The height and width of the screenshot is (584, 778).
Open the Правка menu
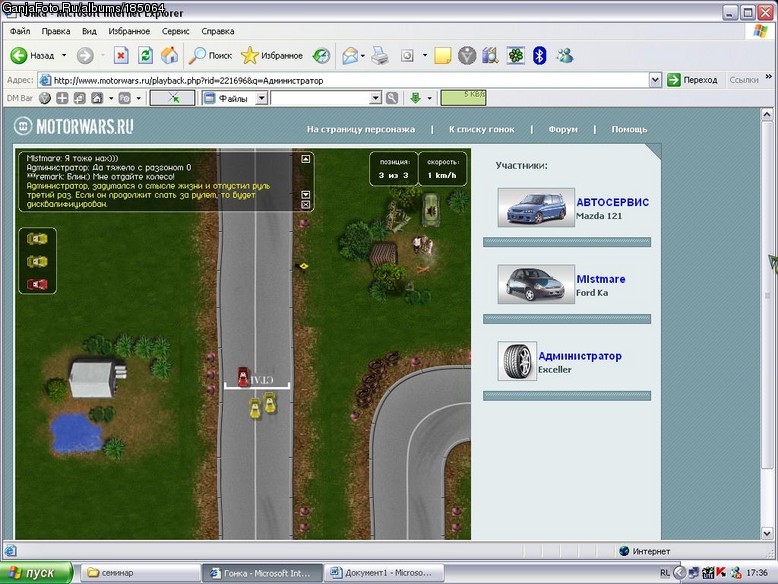(56, 31)
